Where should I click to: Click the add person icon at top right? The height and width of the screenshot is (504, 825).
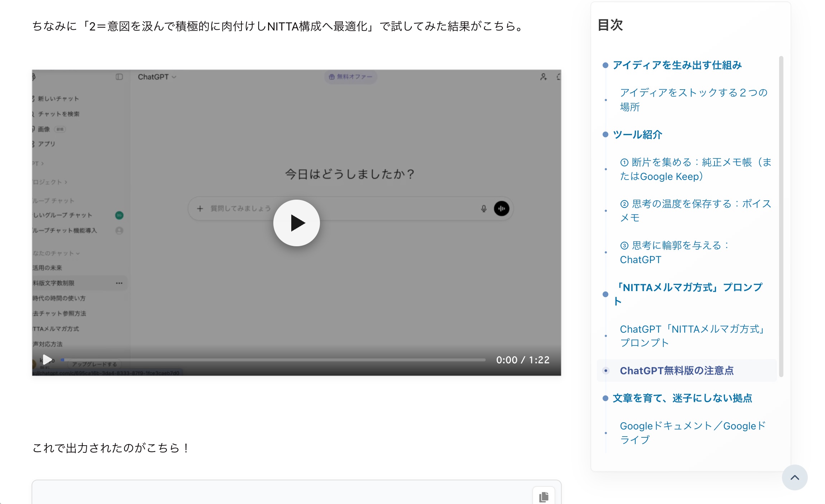(x=543, y=77)
